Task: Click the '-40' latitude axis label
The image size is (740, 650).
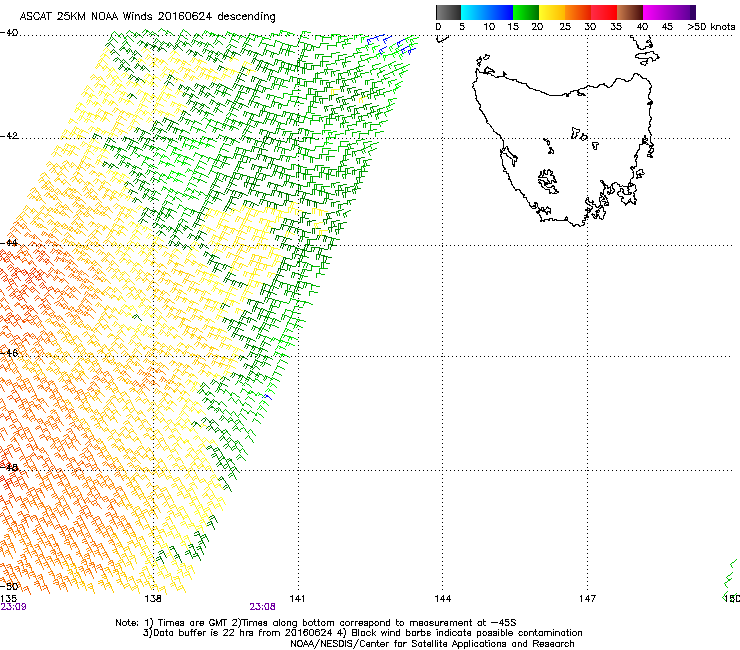Action: pos(9,33)
